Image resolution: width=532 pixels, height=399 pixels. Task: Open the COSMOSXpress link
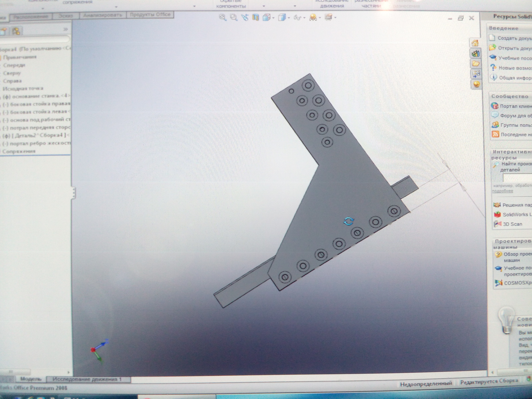point(518,283)
